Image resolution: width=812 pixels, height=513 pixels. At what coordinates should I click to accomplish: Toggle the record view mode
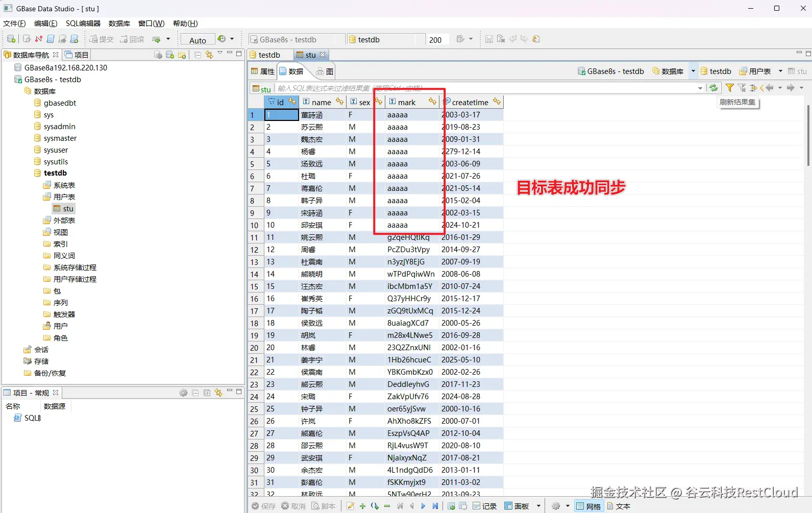coord(484,506)
